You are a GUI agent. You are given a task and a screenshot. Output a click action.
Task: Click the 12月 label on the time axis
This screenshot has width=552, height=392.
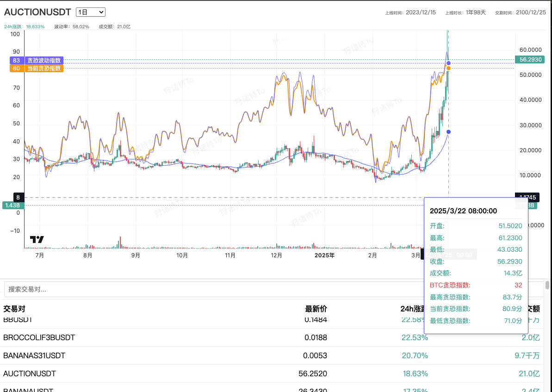tap(277, 255)
